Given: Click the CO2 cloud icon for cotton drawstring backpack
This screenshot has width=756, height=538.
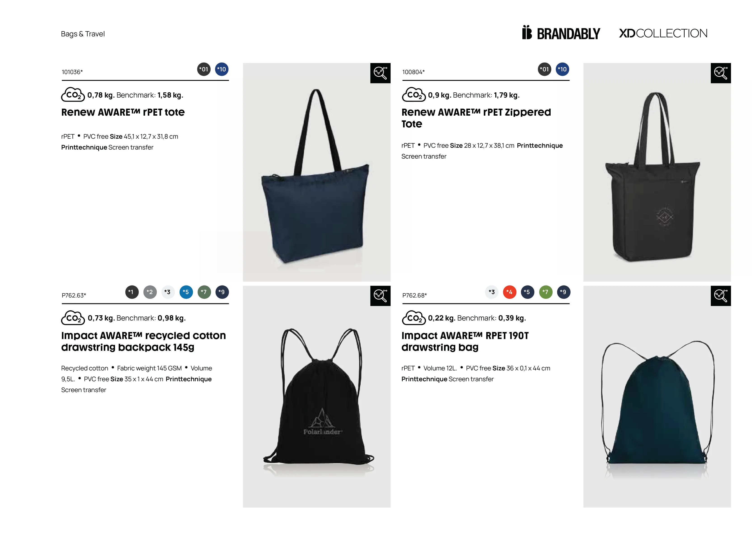Looking at the screenshot, I should pyautogui.click(x=73, y=318).
